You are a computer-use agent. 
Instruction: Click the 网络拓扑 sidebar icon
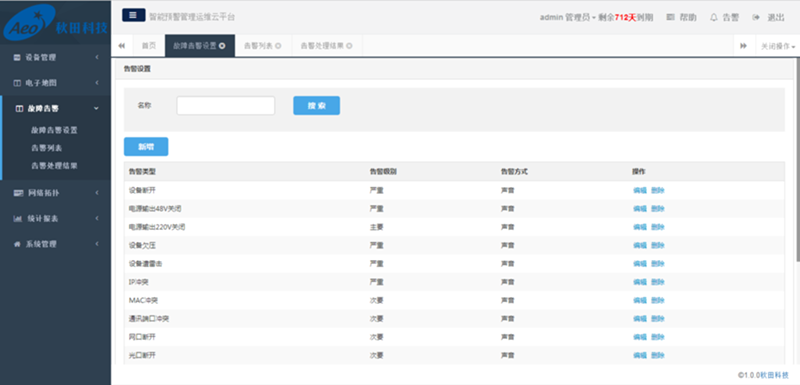point(18,193)
